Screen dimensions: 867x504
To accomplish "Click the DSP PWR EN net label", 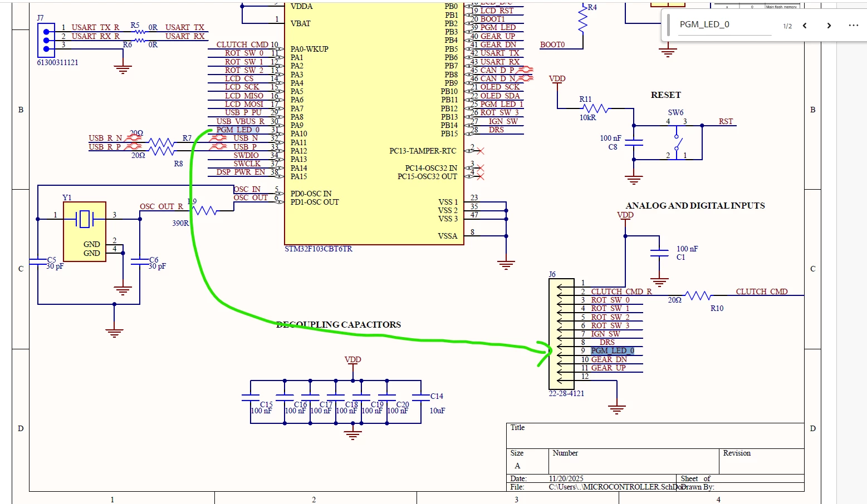I will tap(241, 172).
